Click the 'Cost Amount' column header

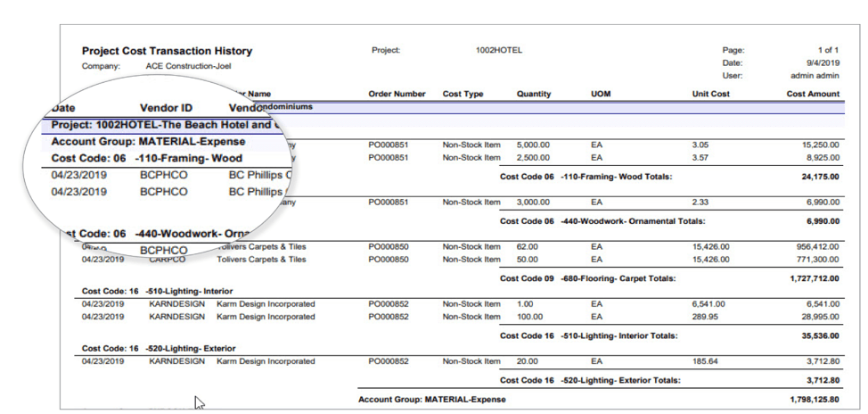point(813,95)
